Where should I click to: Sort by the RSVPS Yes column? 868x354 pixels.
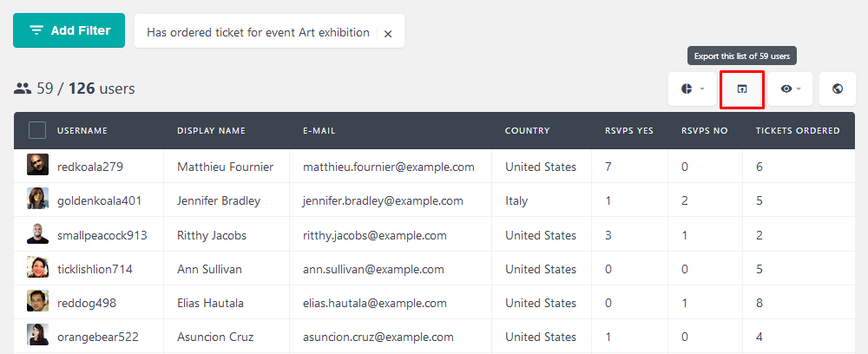pyautogui.click(x=628, y=131)
